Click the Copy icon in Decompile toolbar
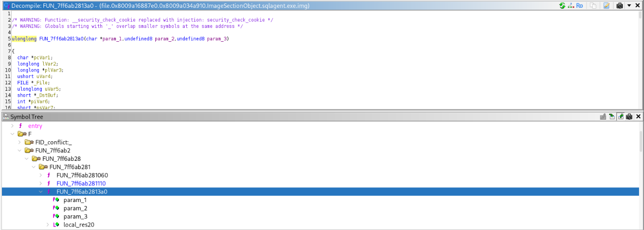The image size is (644, 230). click(593, 5)
